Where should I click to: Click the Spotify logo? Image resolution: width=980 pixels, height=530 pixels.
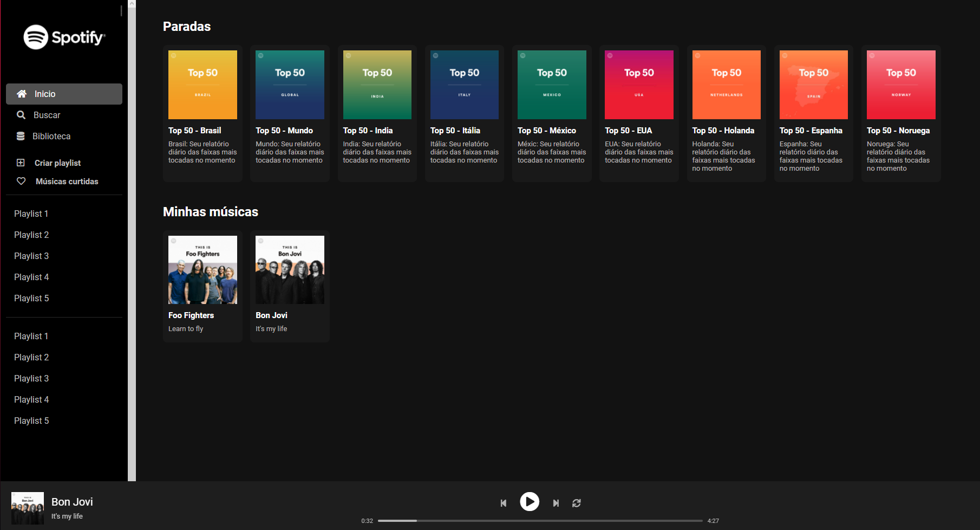[x=63, y=37]
